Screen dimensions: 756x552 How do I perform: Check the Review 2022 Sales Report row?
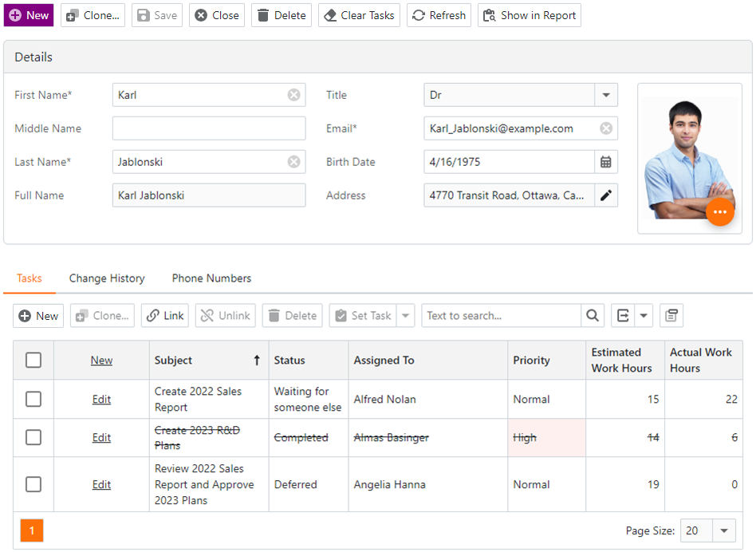tap(33, 484)
